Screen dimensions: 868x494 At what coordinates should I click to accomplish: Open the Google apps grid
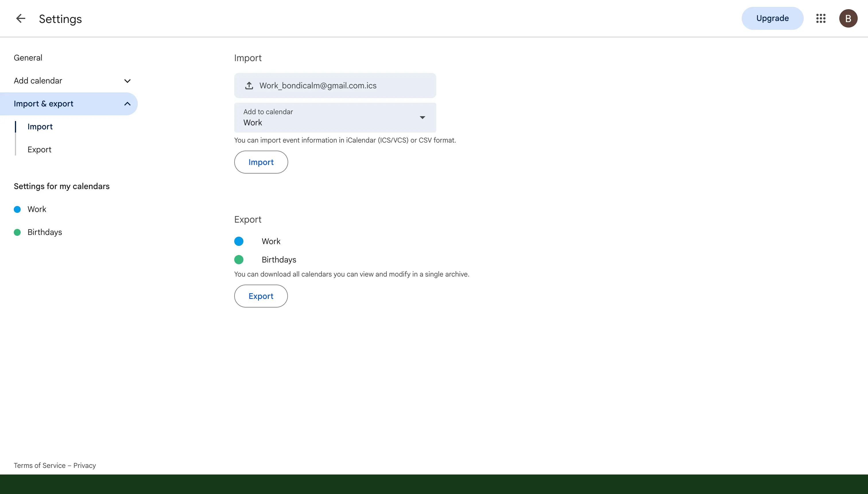820,18
